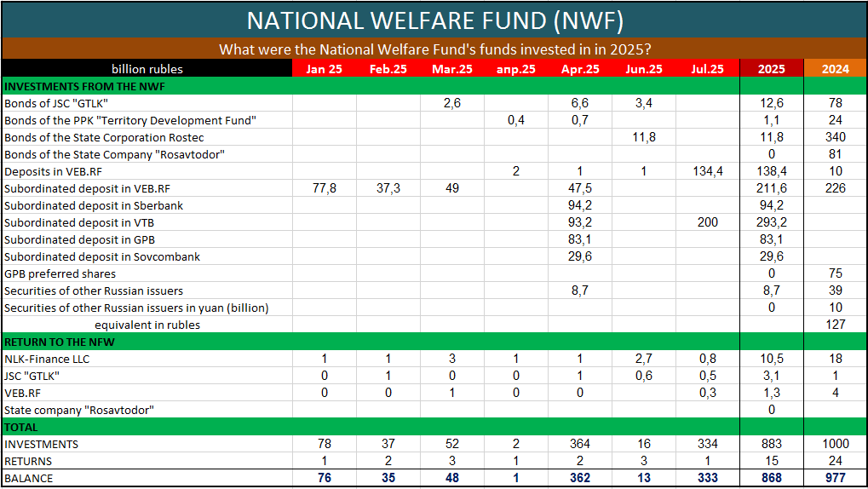Click the 'VEB.RF' returns row label
This screenshot has height=489, width=868.
click(x=23, y=394)
